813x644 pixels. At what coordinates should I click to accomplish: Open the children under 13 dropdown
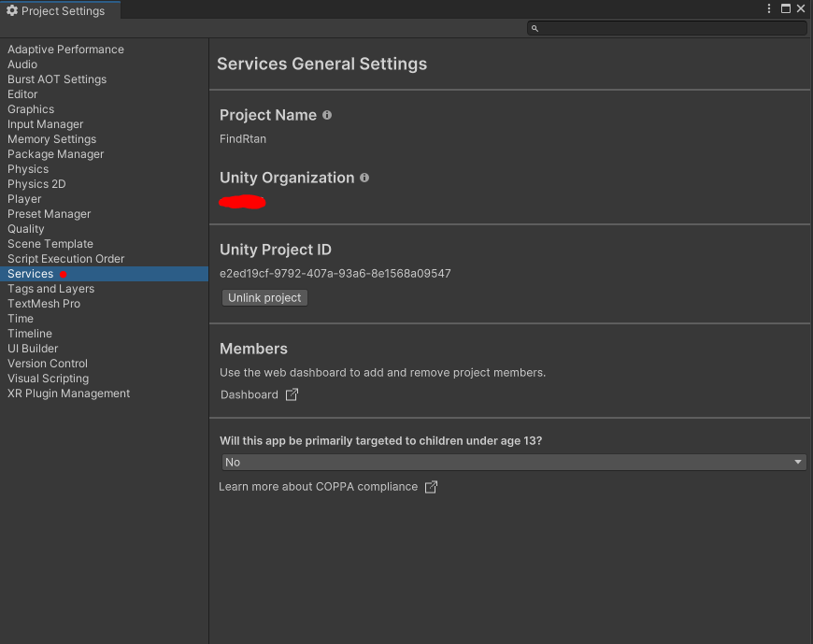[x=514, y=463]
